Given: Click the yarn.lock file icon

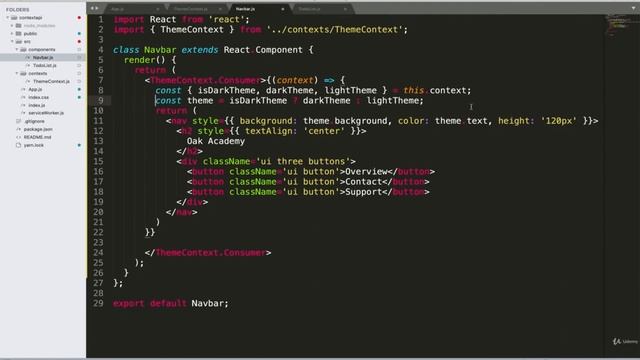Looking at the screenshot, I should point(18,145).
